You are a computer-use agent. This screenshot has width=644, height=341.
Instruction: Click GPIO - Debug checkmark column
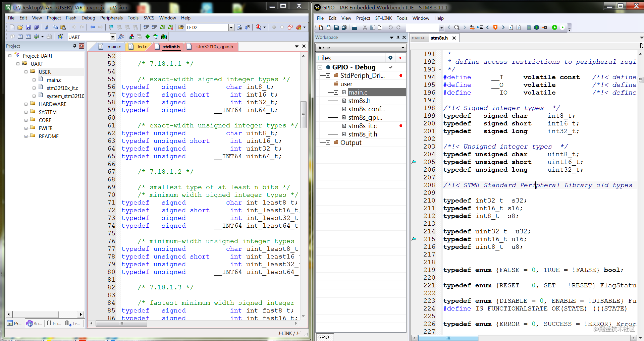point(391,67)
